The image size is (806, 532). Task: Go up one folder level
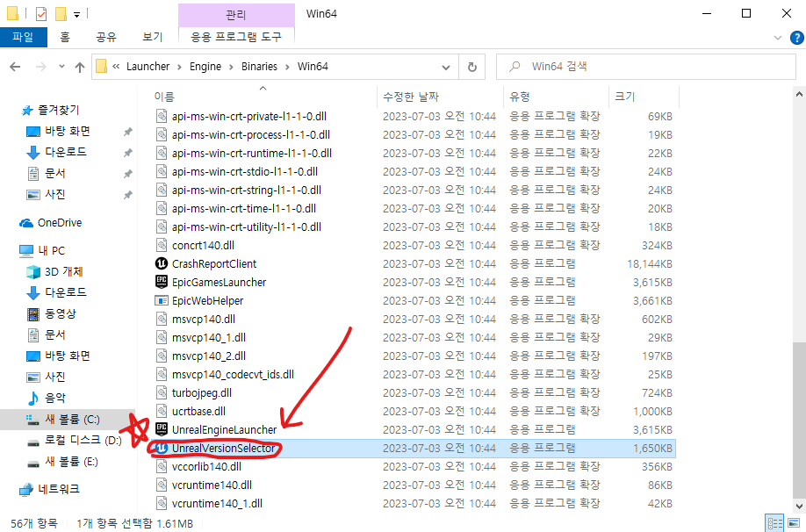[80, 67]
